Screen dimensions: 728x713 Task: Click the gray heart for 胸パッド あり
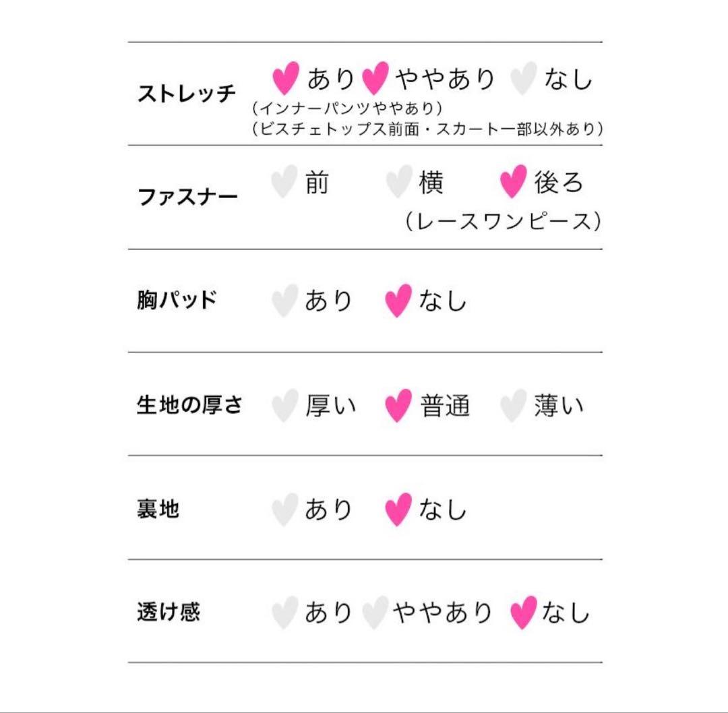284,301
